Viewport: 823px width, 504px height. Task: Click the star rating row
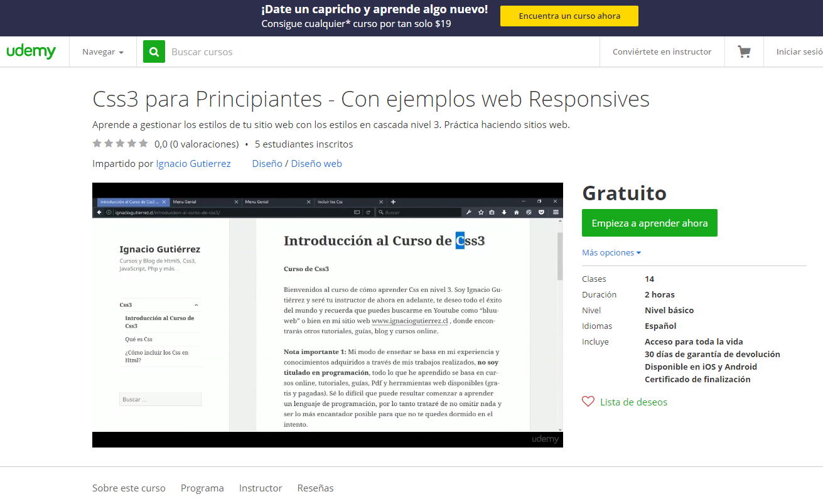pos(120,143)
